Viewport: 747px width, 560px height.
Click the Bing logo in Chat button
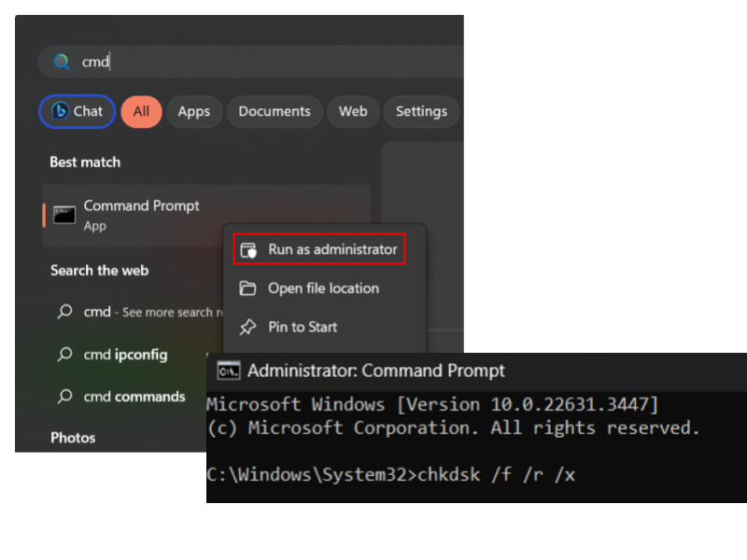point(60,111)
